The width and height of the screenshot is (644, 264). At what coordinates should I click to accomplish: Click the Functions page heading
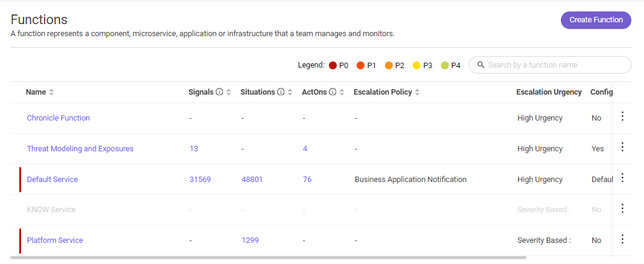[39, 19]
